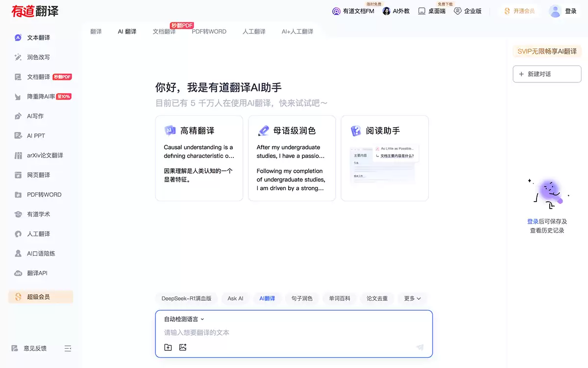Click the PDF转WORD sidebar folder icon
This screenshot has height=368, width=588.
pyautogui.click(x=18, y=195)
